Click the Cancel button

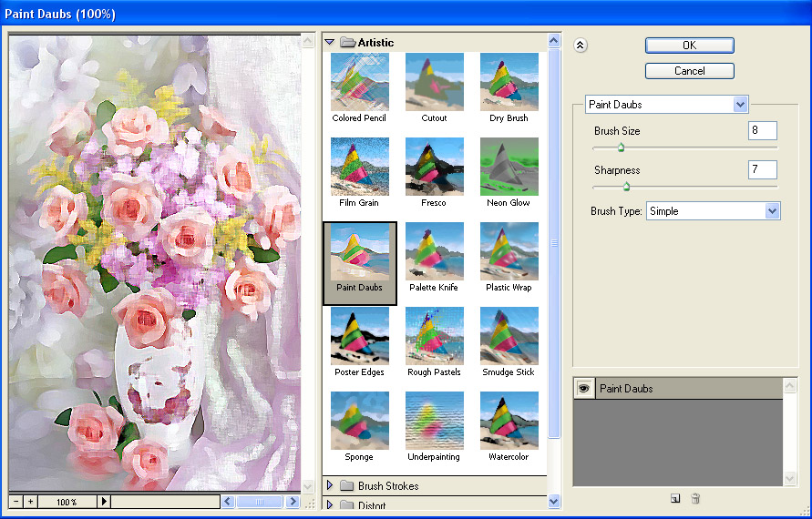[x=689, y=71]
